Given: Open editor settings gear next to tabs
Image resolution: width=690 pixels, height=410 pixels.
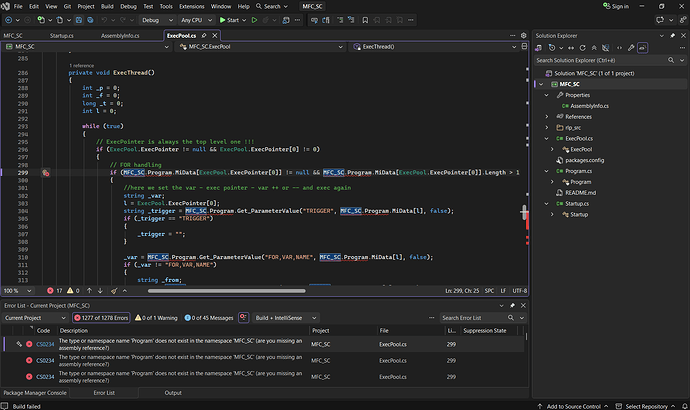Looking at the screenshot, I should point(523,36).
